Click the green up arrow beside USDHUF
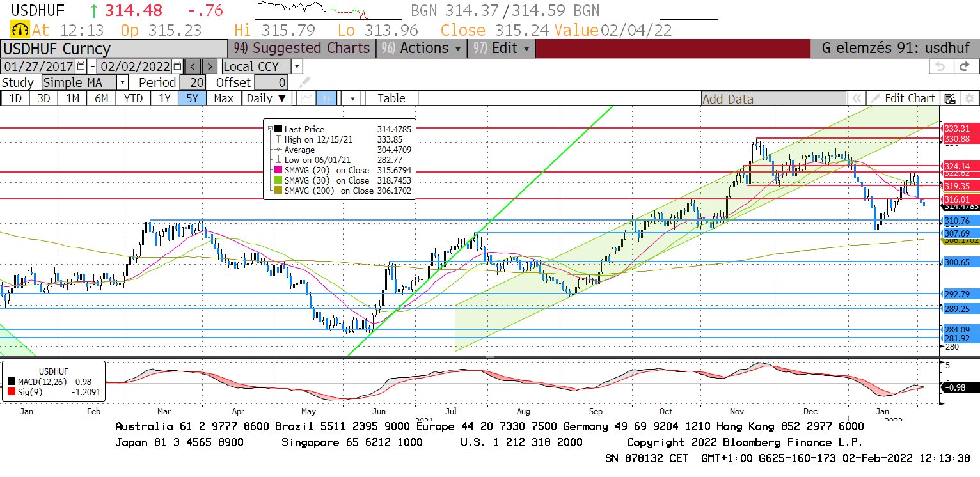 pyautogui.click(x=94, y=11)
